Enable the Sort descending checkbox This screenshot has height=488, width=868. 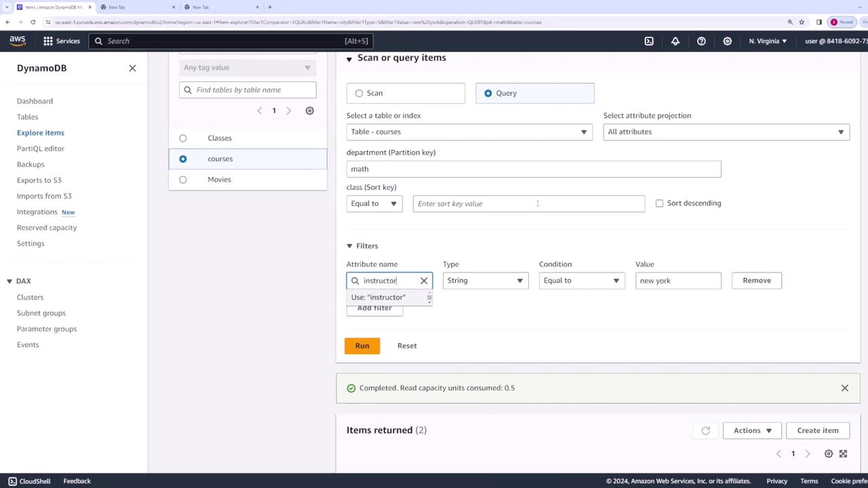[x=659, y=203]
